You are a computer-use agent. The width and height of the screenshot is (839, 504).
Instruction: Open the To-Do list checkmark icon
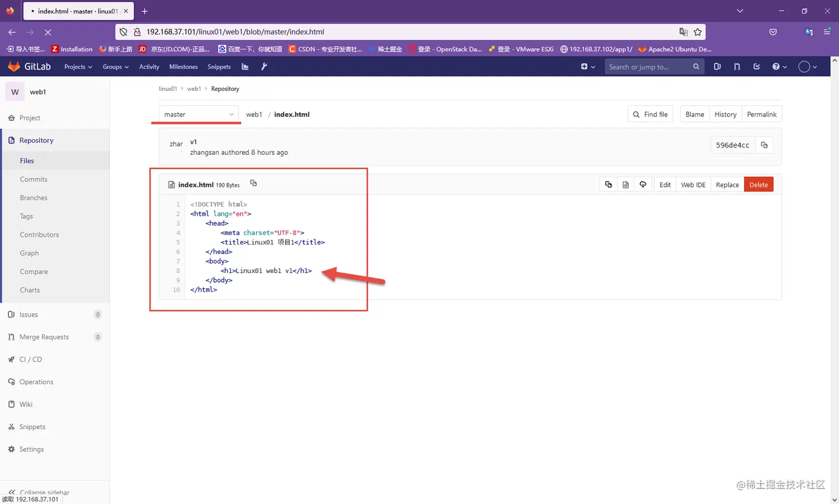(x=756, y=67)
